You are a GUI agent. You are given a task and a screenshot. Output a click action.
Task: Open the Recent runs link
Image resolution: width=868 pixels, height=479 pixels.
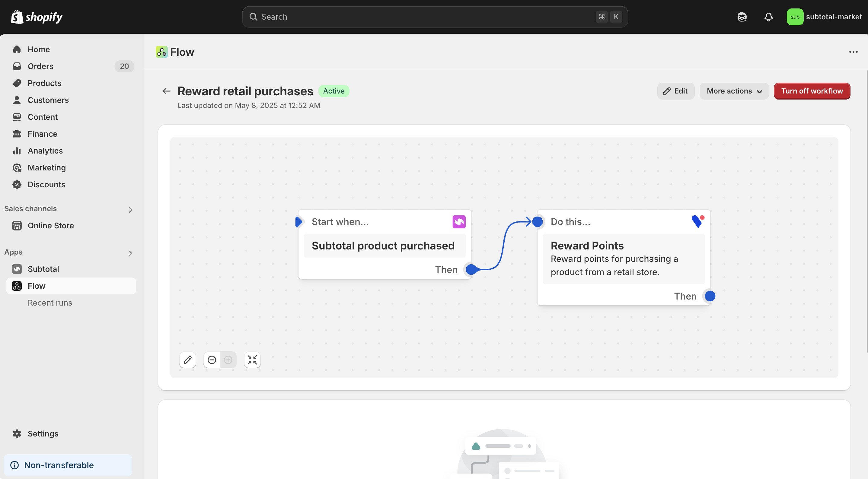[50, 303]
